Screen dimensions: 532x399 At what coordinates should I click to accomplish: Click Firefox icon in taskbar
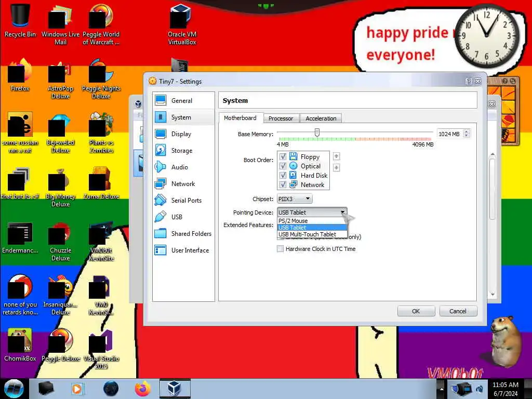pos(143,389)
